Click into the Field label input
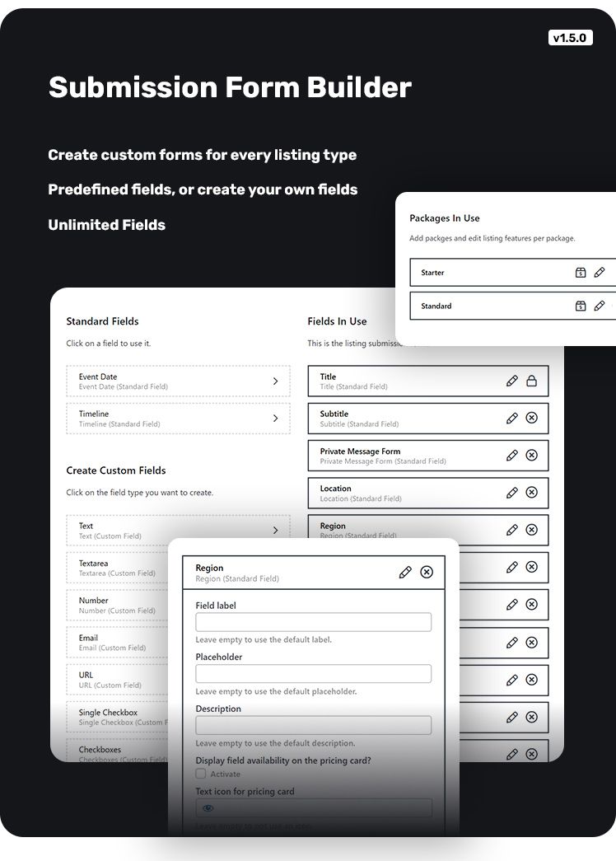The image size is (616, 861). tap(313, 622)
